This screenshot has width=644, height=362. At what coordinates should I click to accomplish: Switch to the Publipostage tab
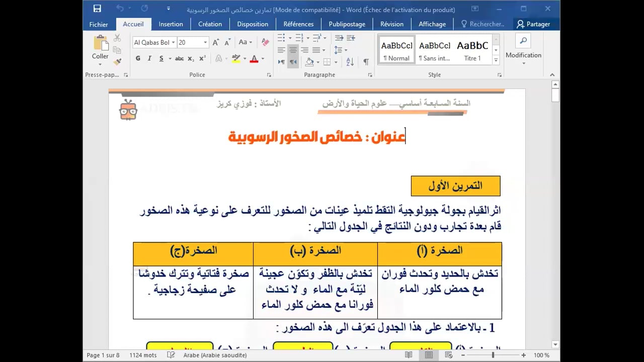click(x=347, y=24)
